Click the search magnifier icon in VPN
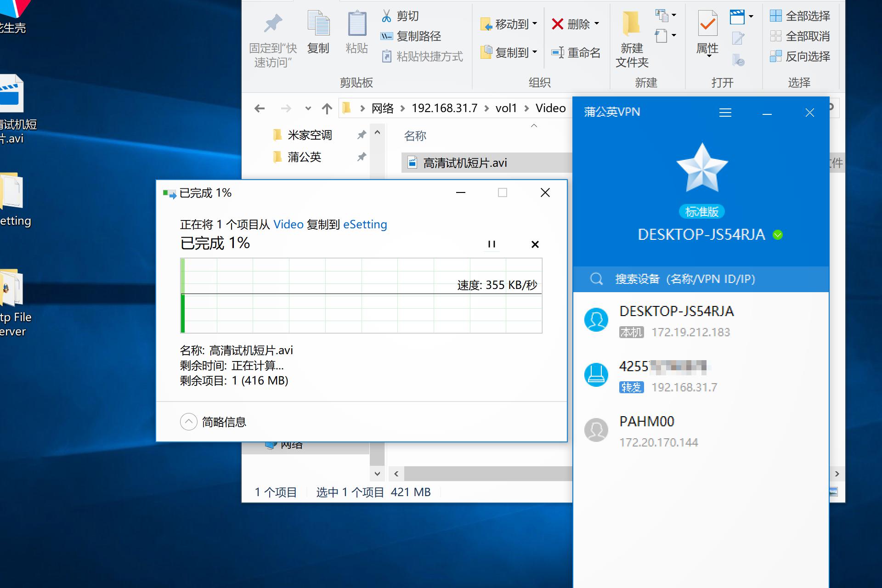 pyautogui.click(x=596, y=279)
